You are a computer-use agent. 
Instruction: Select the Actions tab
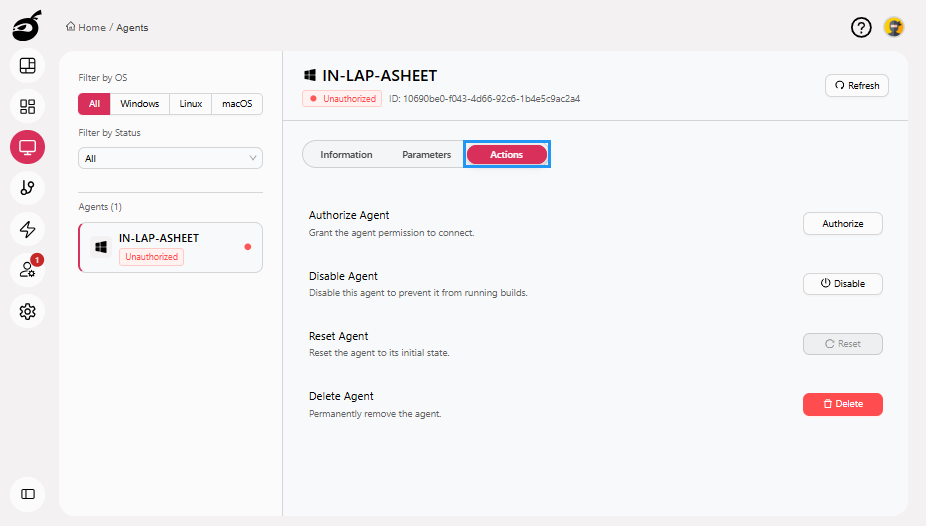pos(507,155)
